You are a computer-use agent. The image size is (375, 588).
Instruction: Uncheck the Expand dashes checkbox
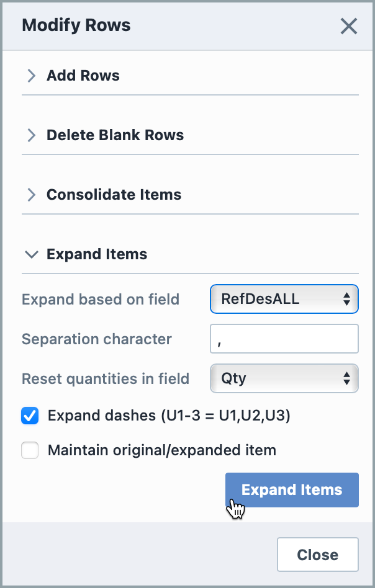(x=30, y=416)
